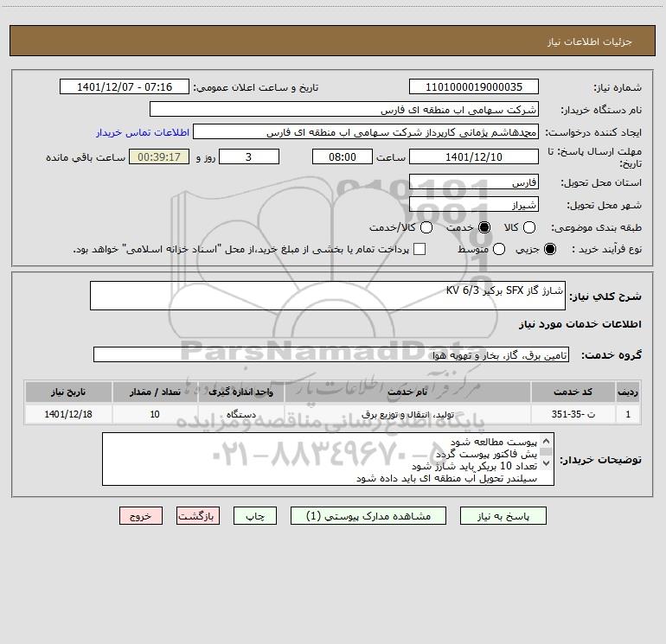The height and width of the screenshot is (644, 666).
Task: Click scroll-up arrow in buyer notes
Action: click(547, 441)
